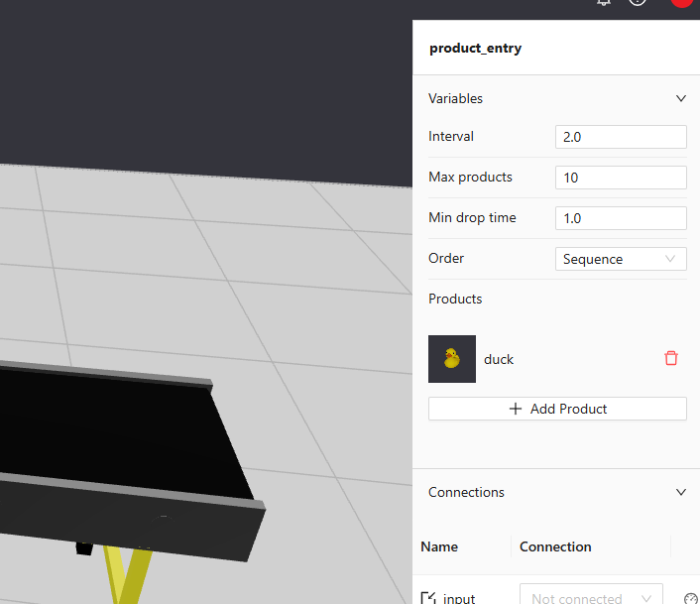Click the Add Product button

557,409
